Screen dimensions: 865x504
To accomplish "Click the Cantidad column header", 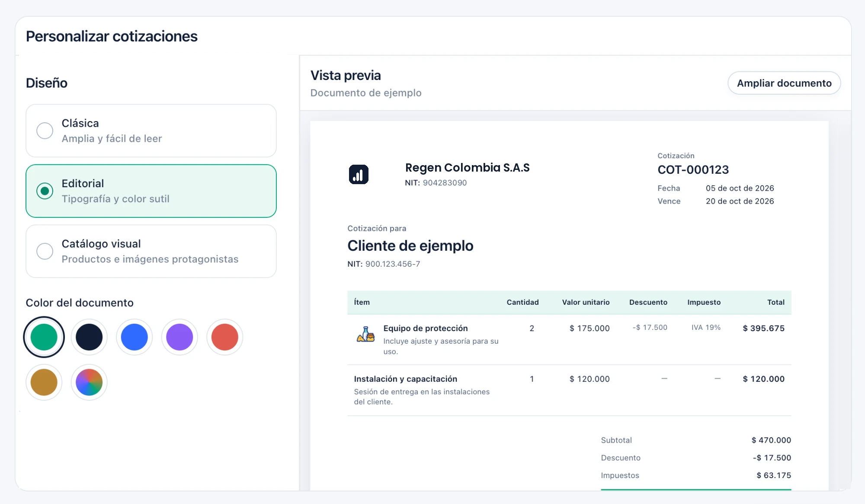I will click(522, 302).
